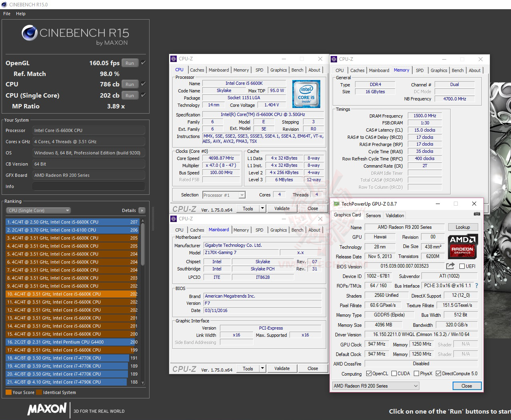Toggle the CPU test checkbox
511x420 pixels.
coord(143,84)
